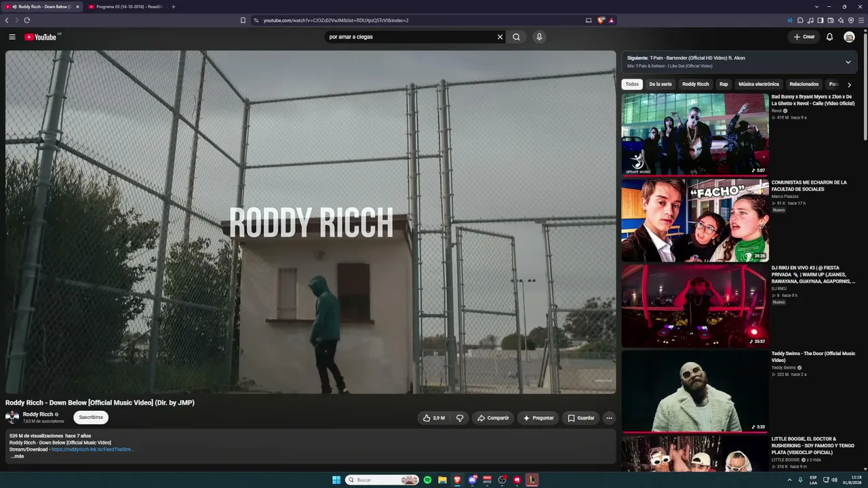
Task: Like the video with 3,9 M likes
Action: pyautogui.click(x=434, y=418)
